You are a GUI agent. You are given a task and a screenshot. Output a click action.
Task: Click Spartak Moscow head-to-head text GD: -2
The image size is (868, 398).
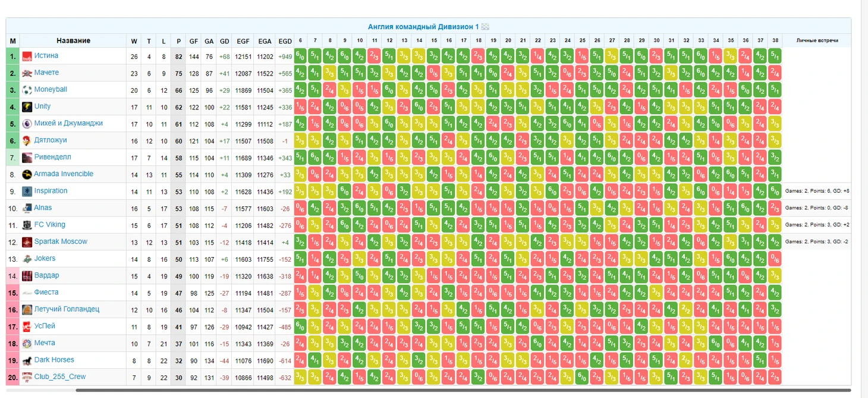point(841,242)
